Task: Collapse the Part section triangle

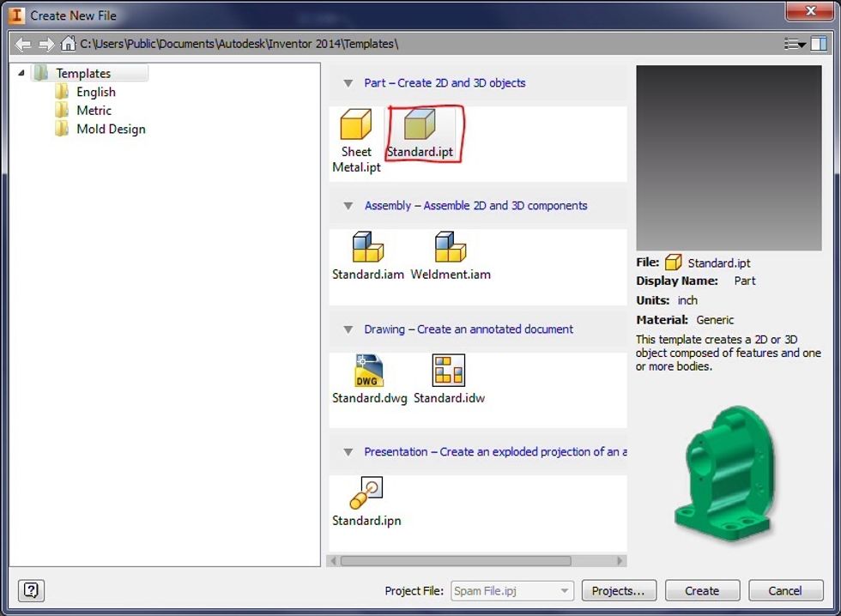Action: tap(348, 83)
